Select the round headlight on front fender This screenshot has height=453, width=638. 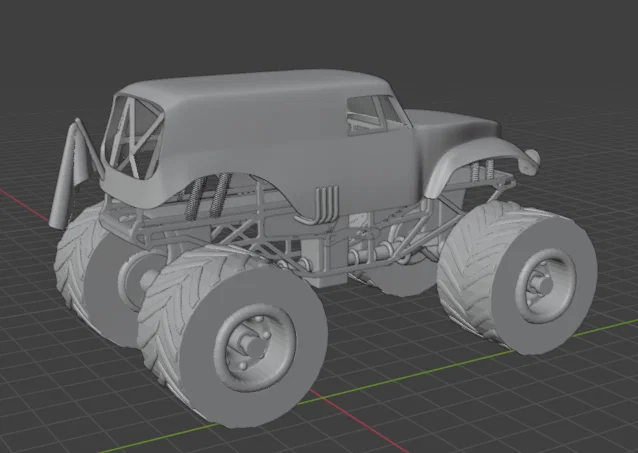click(x=532, y=157)
